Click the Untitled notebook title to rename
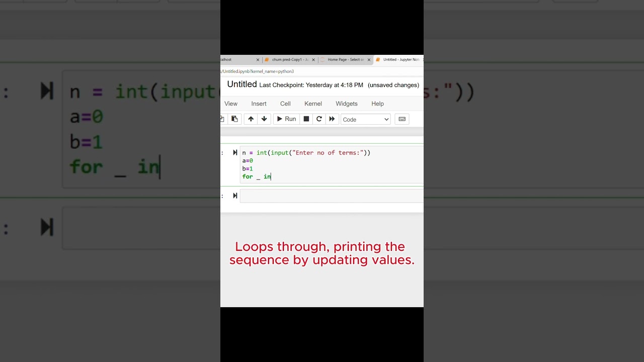The height and width of the screenshot is (362, 644). [x=242, y=84]
